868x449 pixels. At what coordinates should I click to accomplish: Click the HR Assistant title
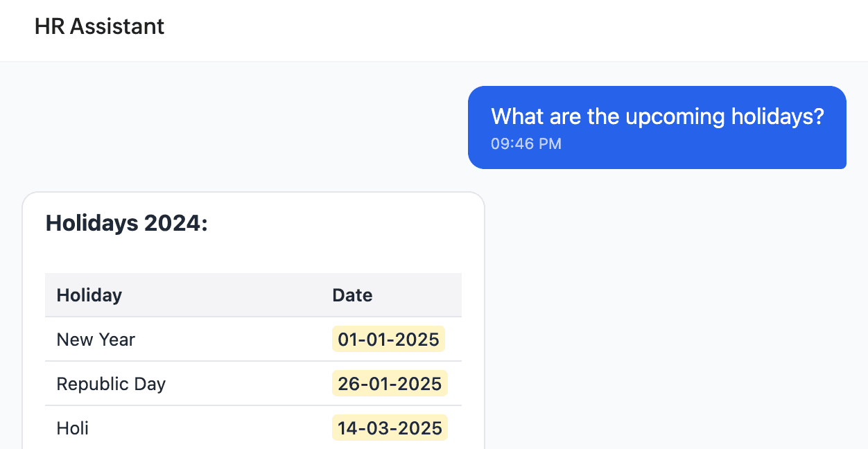coord(99,26)
